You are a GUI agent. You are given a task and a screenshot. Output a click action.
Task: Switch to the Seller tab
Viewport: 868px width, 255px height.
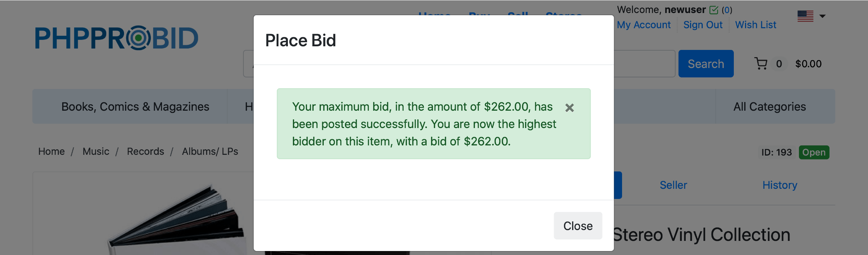point(673,185)
